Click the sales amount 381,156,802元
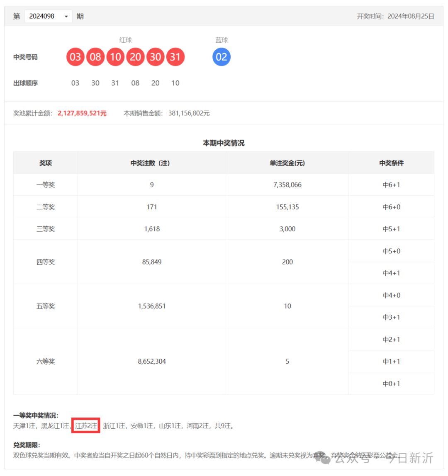Viewport: 448px width, 476px height. 189,113
